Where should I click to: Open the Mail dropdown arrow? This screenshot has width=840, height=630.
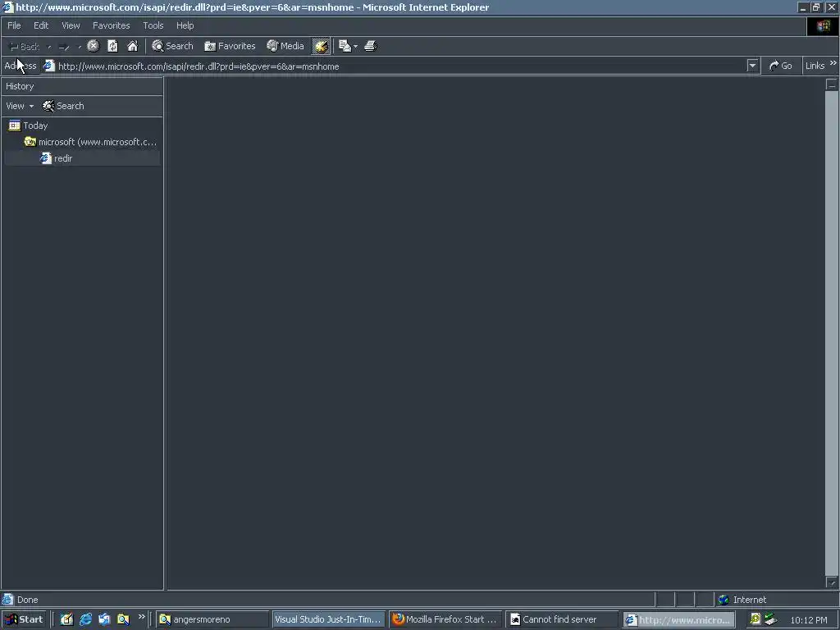pyautogui.click(x=355, y=47)
